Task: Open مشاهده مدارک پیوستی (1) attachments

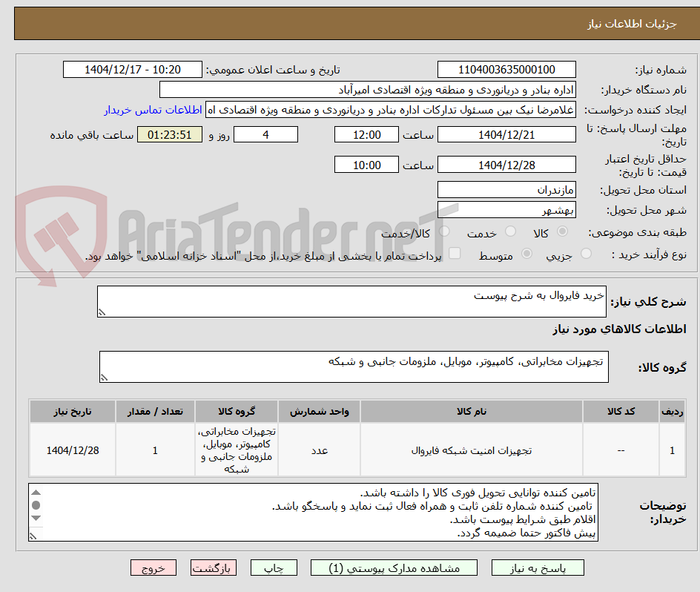Action: point(394,568)
